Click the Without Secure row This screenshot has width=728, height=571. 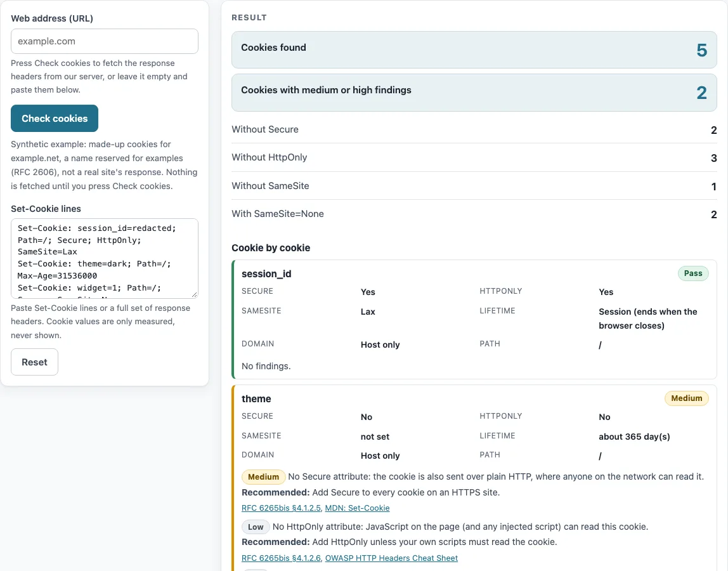click(474, 129)
